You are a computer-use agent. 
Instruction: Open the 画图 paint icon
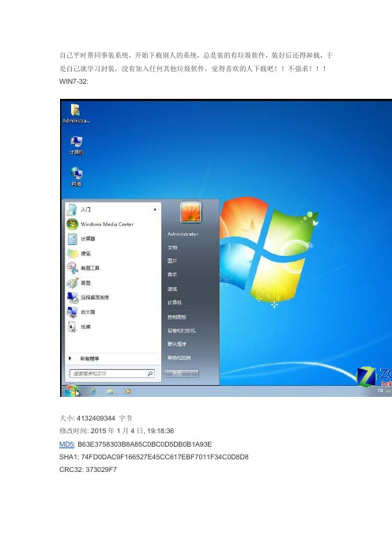pos(72,283)
